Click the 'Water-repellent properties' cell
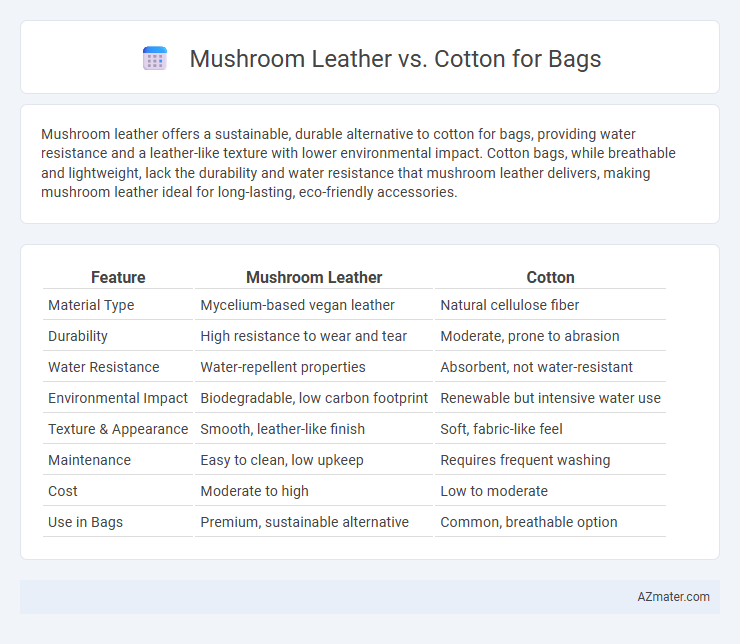740x644 pixels. coord(283,367)
